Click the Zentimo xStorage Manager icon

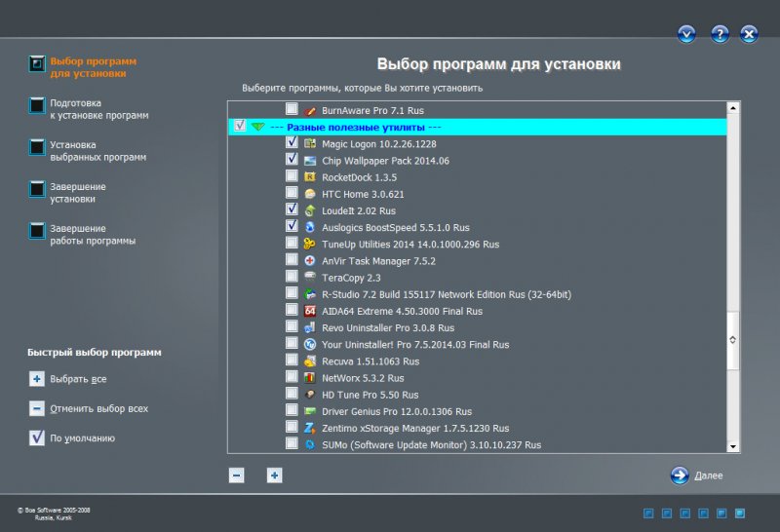tap(310, 428)
